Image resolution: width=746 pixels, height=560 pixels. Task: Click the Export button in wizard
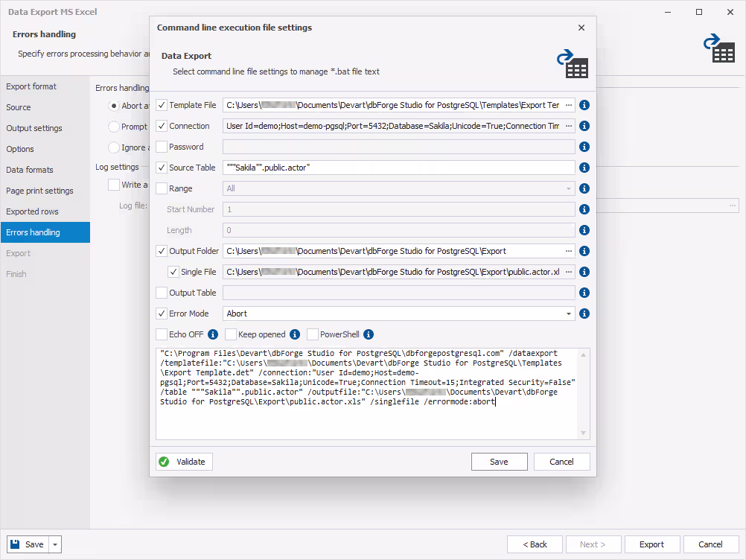tap(651, 544)
